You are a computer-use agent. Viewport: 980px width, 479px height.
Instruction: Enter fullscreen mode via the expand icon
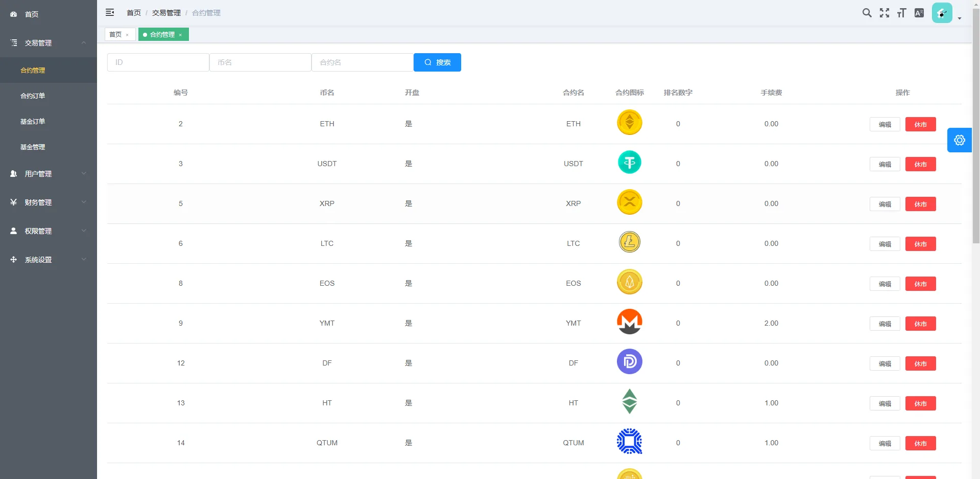click(x=885, y=13)
